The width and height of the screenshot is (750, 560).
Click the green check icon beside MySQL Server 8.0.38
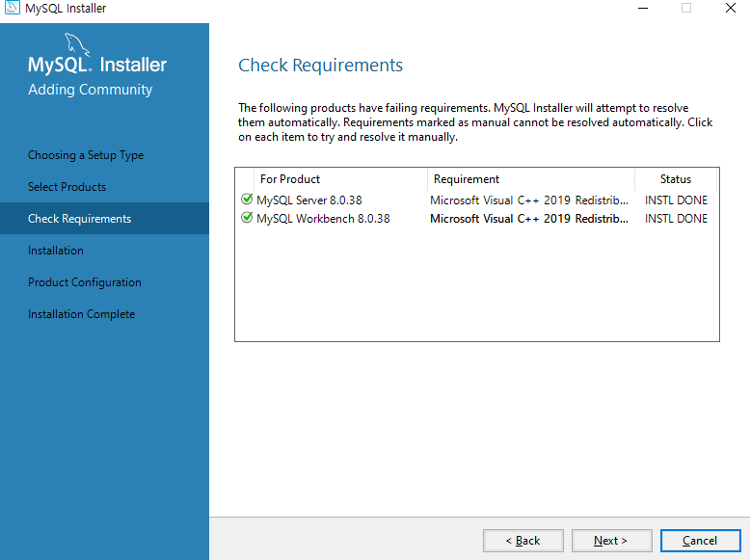pos(247,199)
